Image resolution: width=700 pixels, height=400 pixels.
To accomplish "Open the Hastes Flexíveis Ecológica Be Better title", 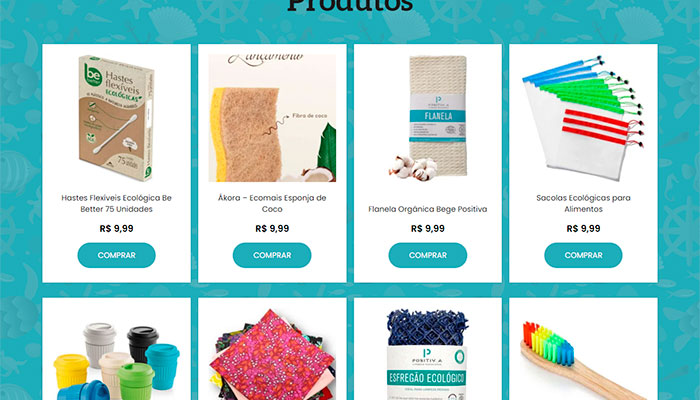I will pos(117,204).
